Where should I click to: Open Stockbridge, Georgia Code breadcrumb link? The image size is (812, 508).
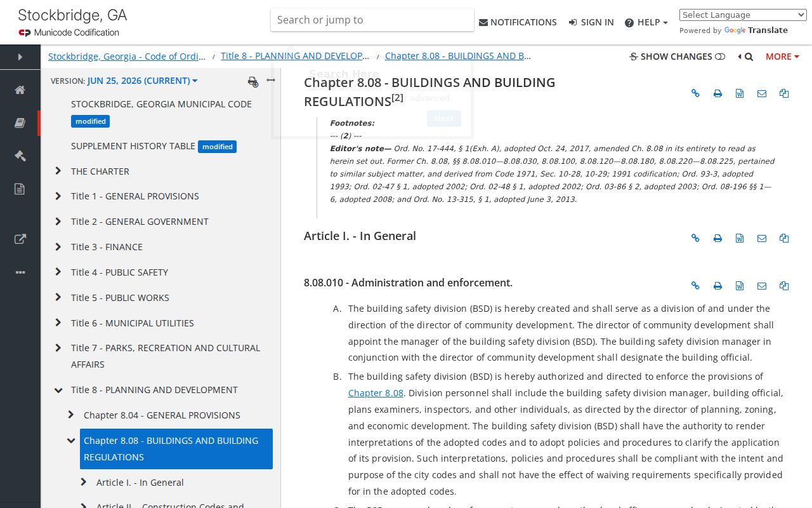[x=127, y=56]
